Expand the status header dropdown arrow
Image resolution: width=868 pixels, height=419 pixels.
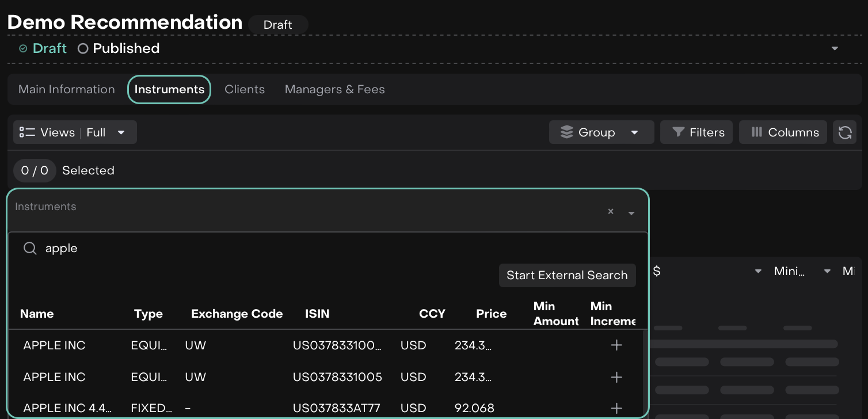pos(835,48)
